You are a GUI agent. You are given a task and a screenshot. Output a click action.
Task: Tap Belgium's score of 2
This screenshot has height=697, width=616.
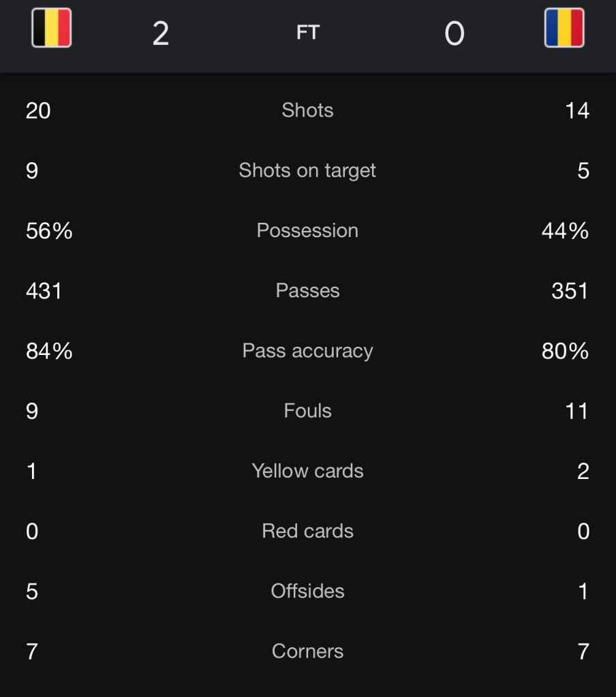[x=161, y=33]
